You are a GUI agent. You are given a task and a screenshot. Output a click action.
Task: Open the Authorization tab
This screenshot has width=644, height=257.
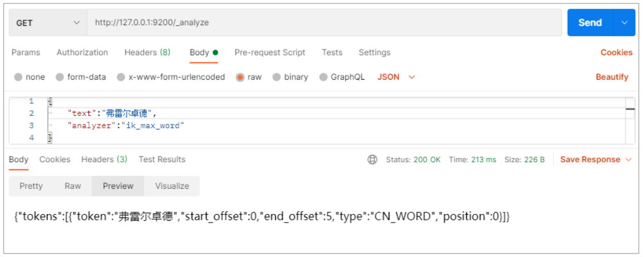(x=82, y=52)
